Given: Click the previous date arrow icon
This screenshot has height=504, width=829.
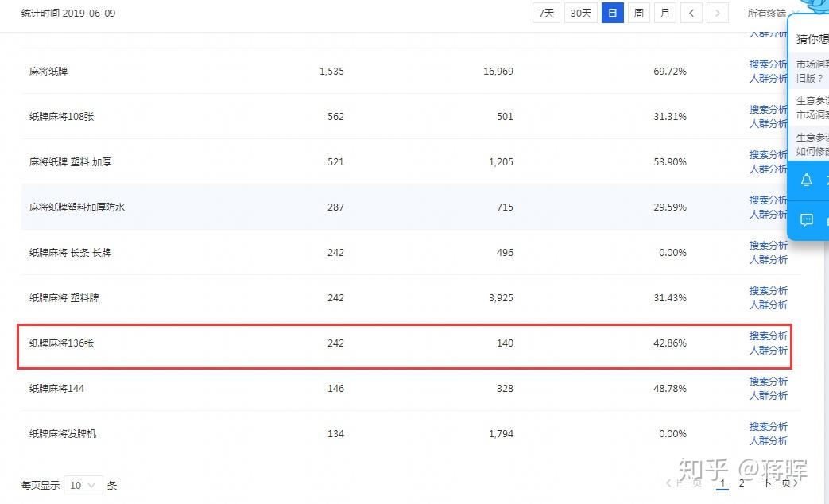Looking at the screenshot, I should point(691,14).
